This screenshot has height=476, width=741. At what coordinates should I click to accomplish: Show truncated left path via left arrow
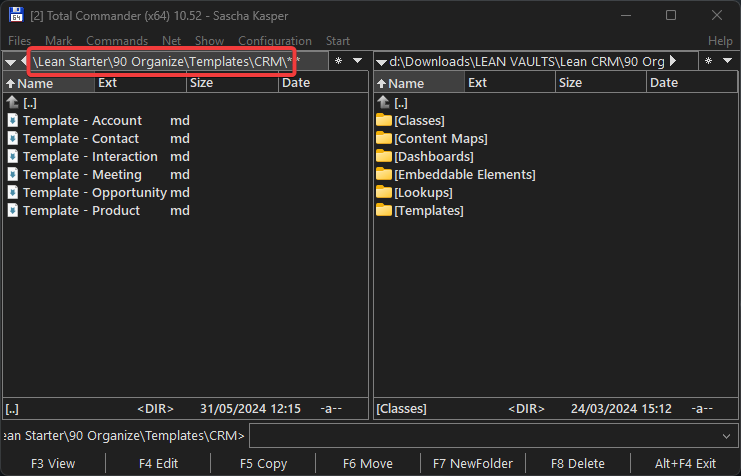tap(24, 61)
